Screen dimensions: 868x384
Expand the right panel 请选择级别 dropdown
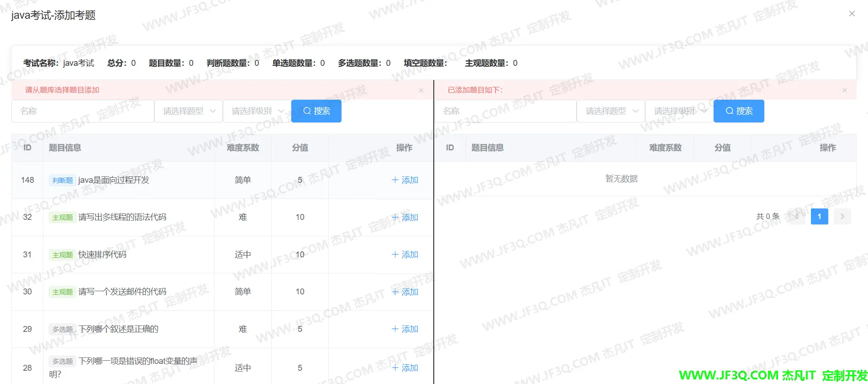[x=679, y=111]
